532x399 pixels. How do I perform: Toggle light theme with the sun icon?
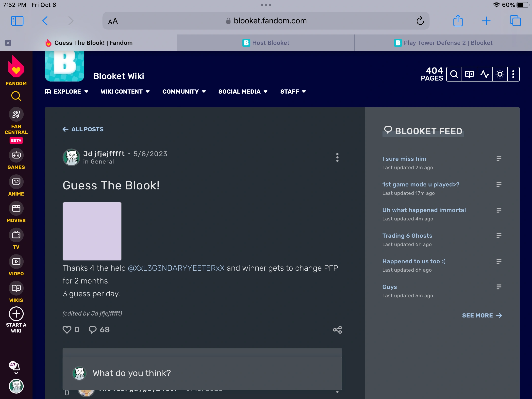click(x=500, y=74)
